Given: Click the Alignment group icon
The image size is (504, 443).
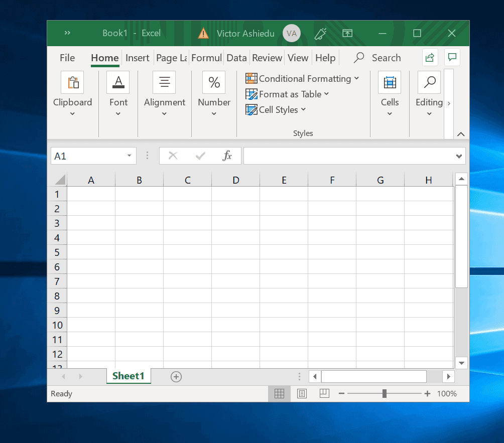Looking at the screenshot, I should (x=164, y=82).
